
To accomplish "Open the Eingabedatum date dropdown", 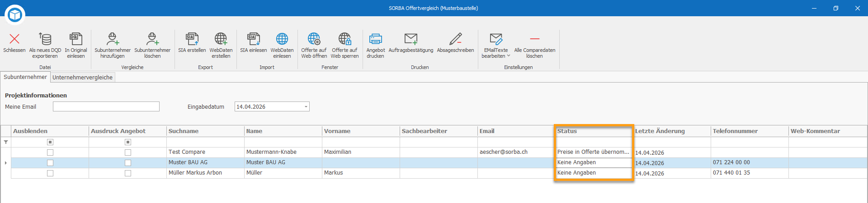I will tap(306, 107).
